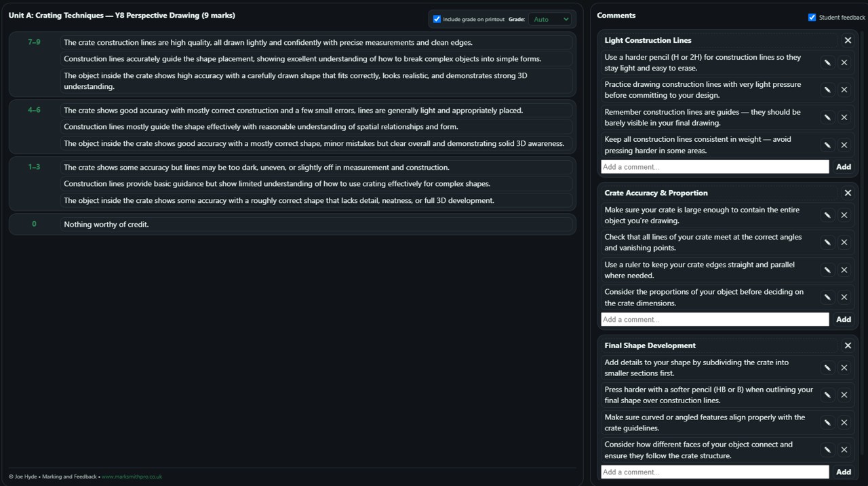Disable the Student feedback checkbox
Viewport: 868px width, 486px height.
[x=812, y=18]
